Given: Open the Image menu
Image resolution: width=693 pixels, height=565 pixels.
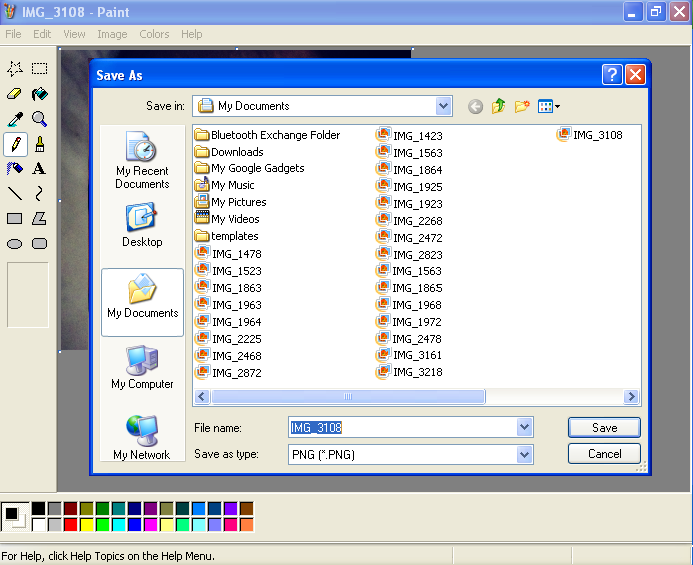Looking at the screenshot, I should coord(112,34).
